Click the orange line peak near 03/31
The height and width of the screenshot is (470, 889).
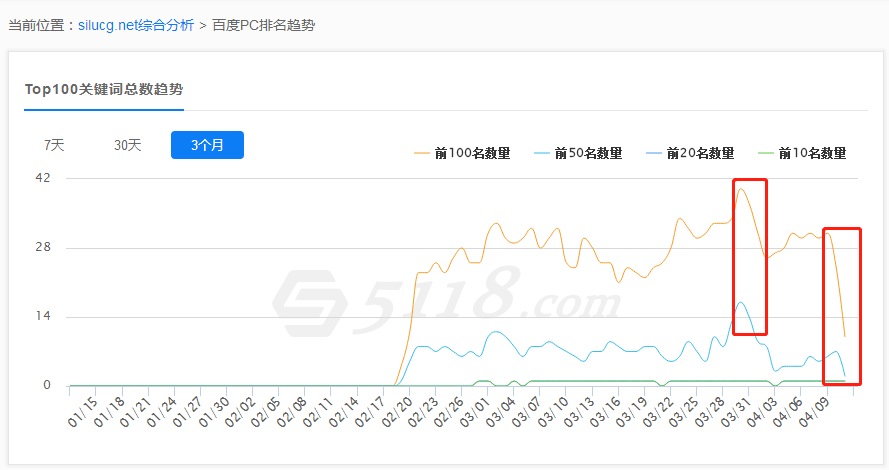point(741,189)
